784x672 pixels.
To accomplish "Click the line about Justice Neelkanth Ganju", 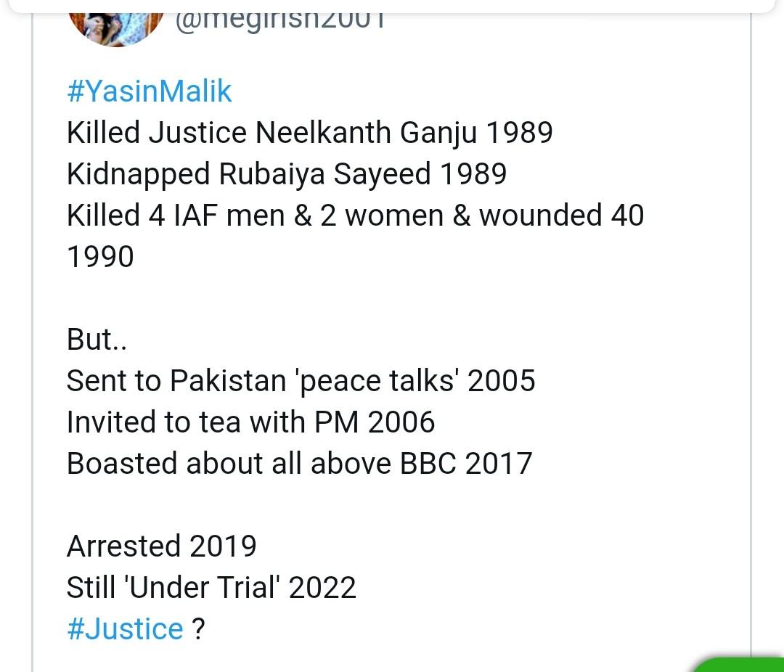I will click(x=309, y=133).
